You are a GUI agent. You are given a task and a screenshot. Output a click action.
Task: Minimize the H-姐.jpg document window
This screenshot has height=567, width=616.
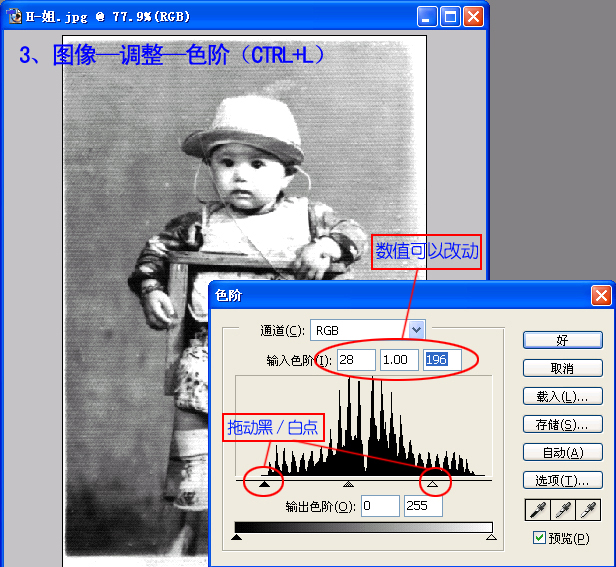coord(427,17)
